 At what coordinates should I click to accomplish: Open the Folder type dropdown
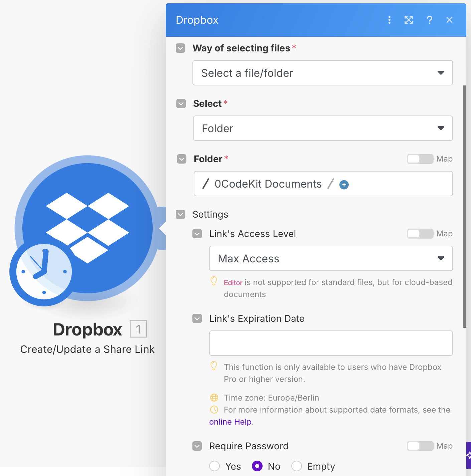323,128
